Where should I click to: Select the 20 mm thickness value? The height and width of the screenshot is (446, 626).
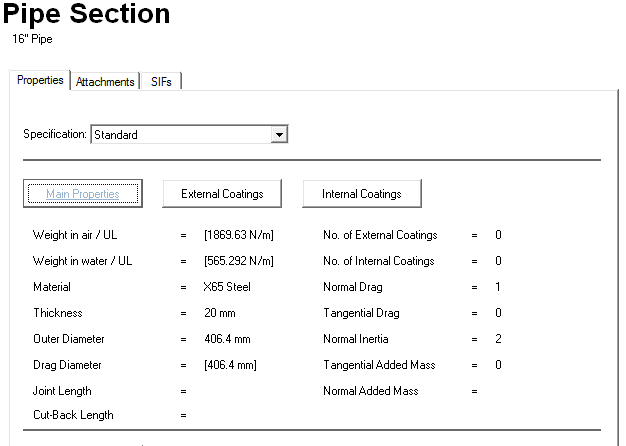(220, 313)
